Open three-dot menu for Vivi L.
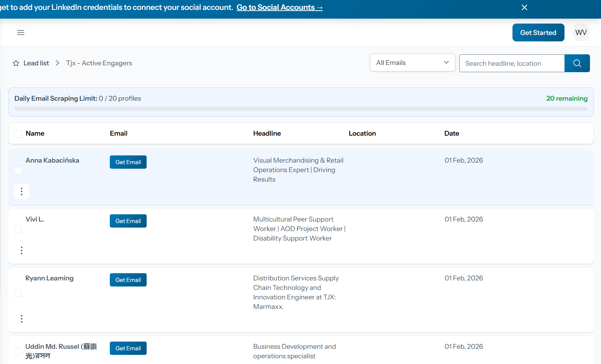The height and width of the screenshot is (364, 601). tap(22, 250)
